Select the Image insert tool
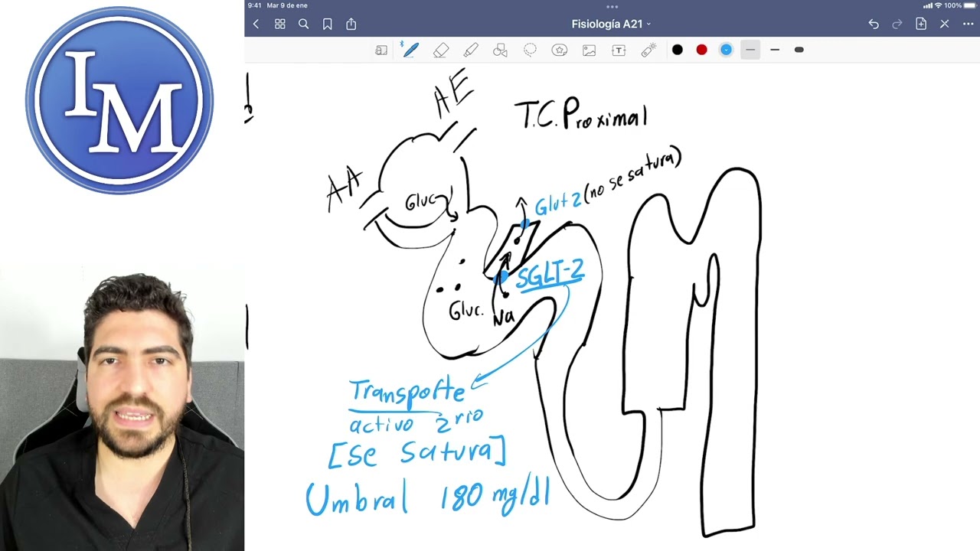The image size is (980, 551). pyautogui.click(x=589, y=50)
